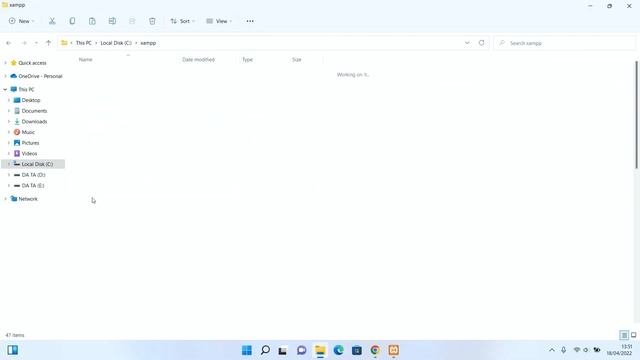640x360 pixels.
Task: Expand Quick access tree node
Action: (x=5, y=63)
